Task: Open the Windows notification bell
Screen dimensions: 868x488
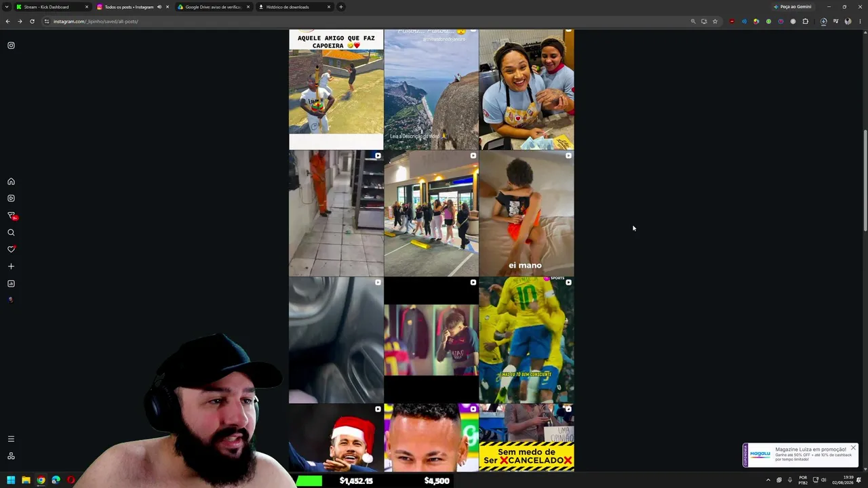Action: (x=859, y=480)
